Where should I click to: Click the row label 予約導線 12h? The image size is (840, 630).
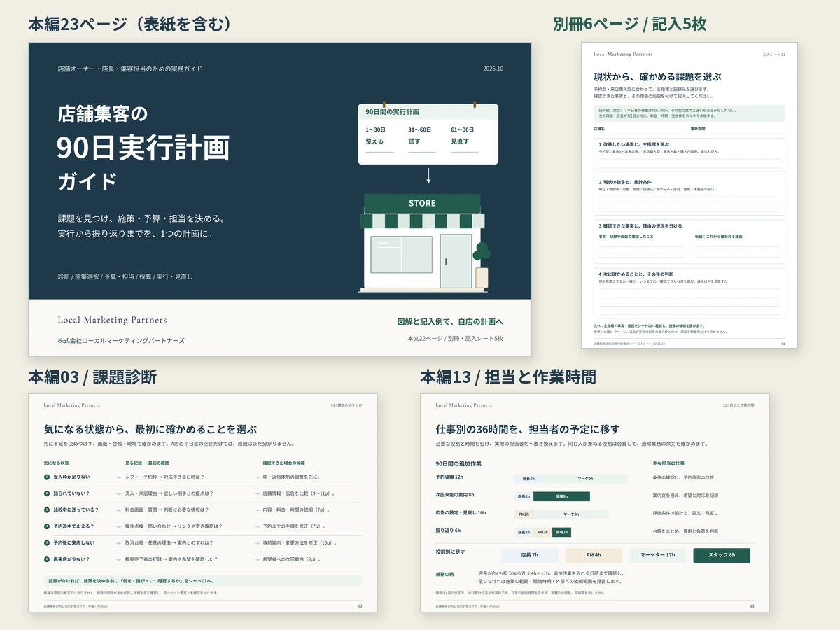point(449,477)
